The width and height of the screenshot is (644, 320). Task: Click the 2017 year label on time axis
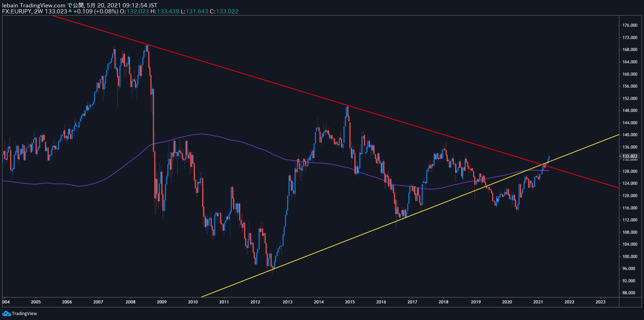tap(412, 302)
